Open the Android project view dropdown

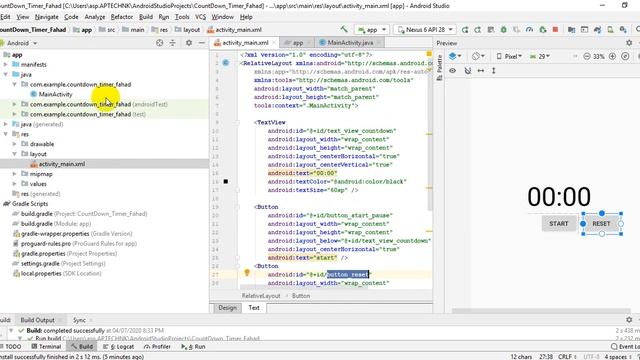(x=22, y=43)
